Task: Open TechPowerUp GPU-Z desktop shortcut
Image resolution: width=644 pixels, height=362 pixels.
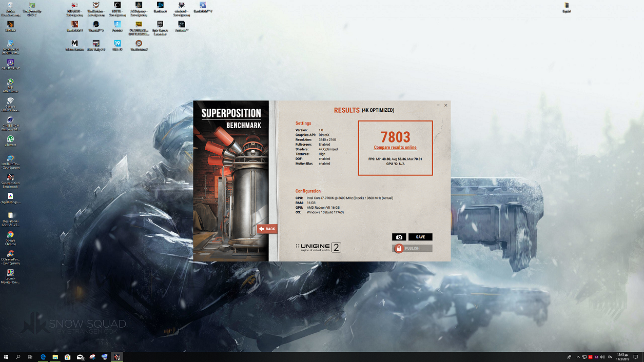Action: click(x=32, y=9)
